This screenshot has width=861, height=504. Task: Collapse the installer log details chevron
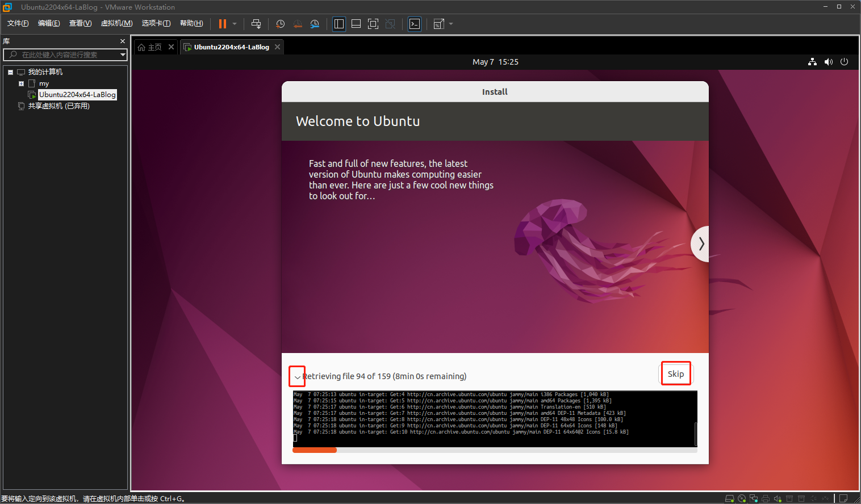coord(297,377)
